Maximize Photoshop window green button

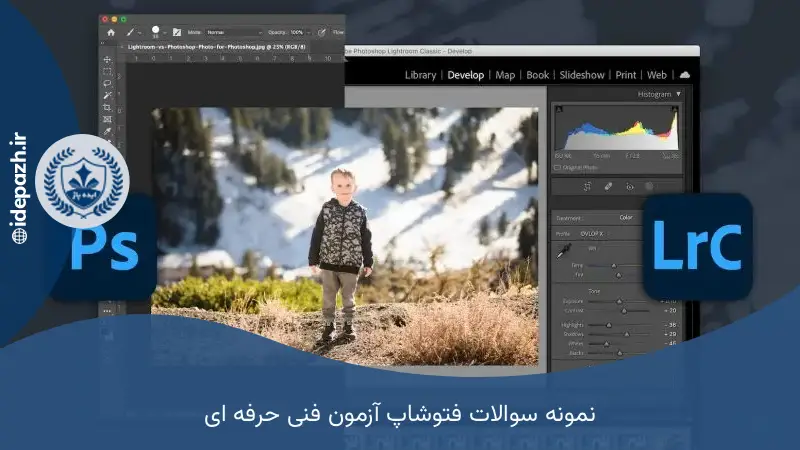coord(123,19)
